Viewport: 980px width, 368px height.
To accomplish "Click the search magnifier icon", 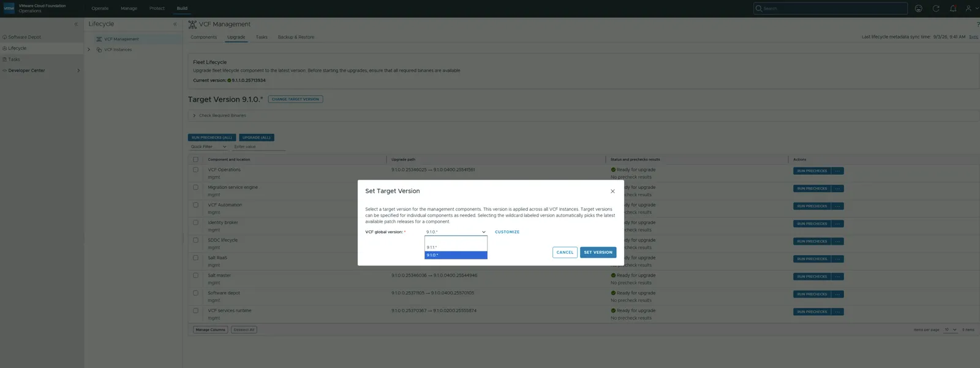I will click(x=759, y=9).
